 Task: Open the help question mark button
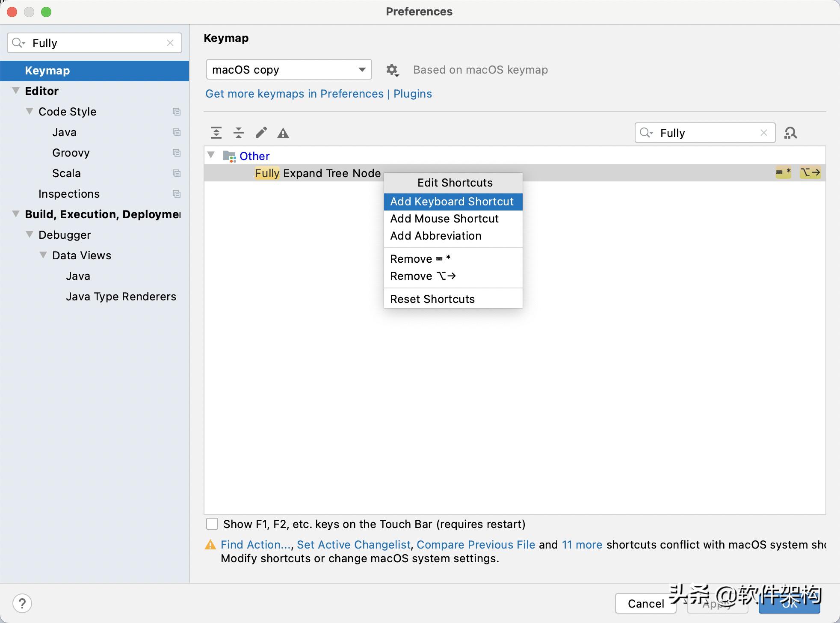click(22, 603)
